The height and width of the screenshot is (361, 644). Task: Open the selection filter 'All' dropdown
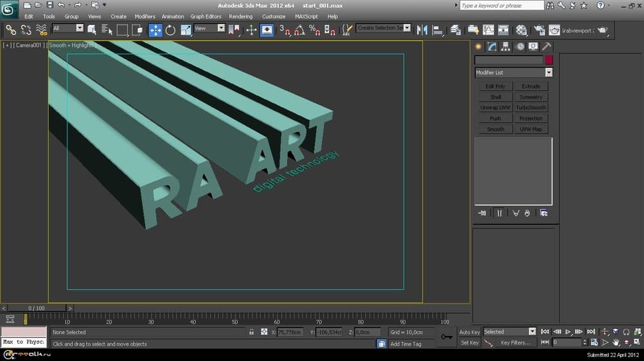(79, 28)
